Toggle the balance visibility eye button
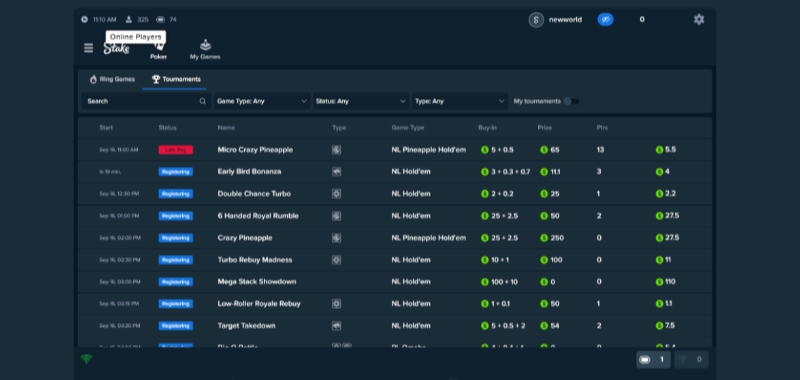 605,19
